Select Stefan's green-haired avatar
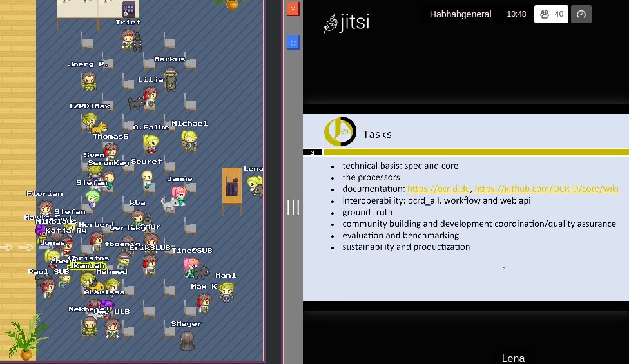The image size is (629, 364). click(93, 199)
